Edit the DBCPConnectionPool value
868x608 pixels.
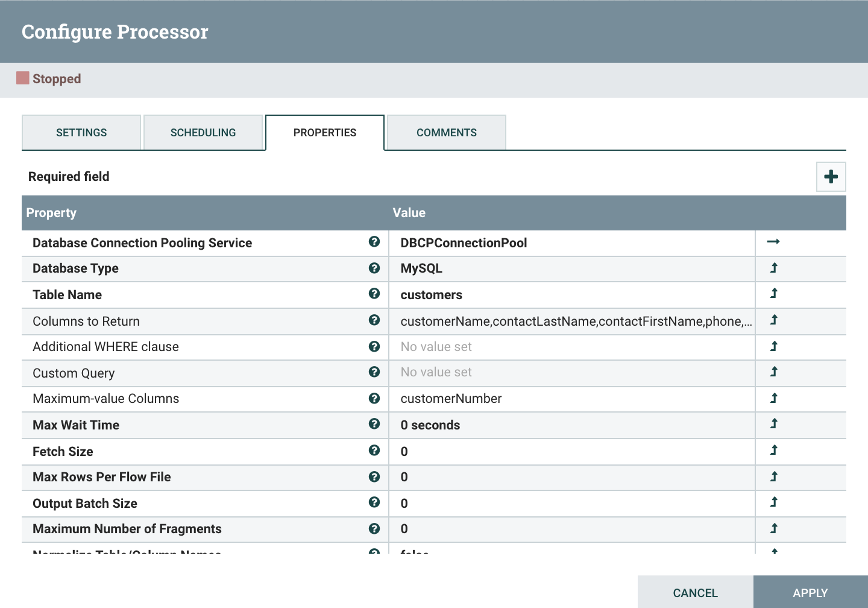(572, 243)
